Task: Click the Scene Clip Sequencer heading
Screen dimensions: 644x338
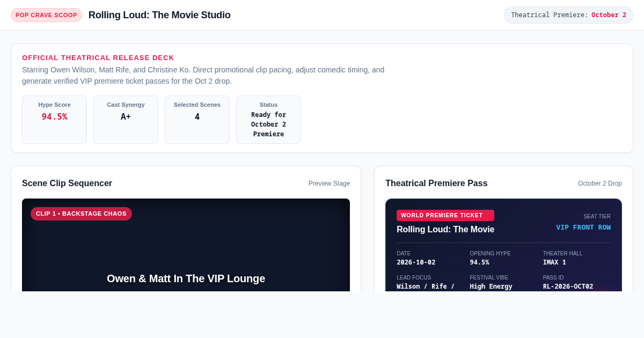Action: point(67,183)
